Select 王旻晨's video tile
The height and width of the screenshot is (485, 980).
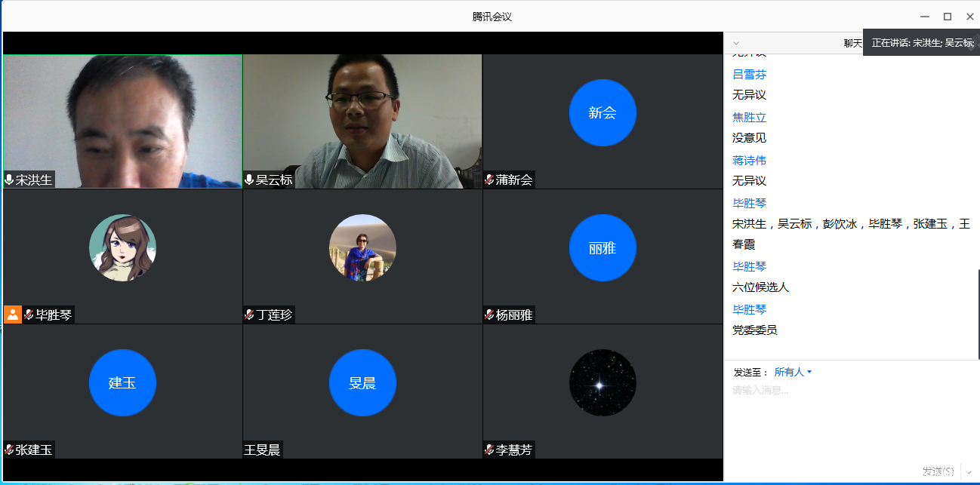pyautogui.click(x=362, y=382)
